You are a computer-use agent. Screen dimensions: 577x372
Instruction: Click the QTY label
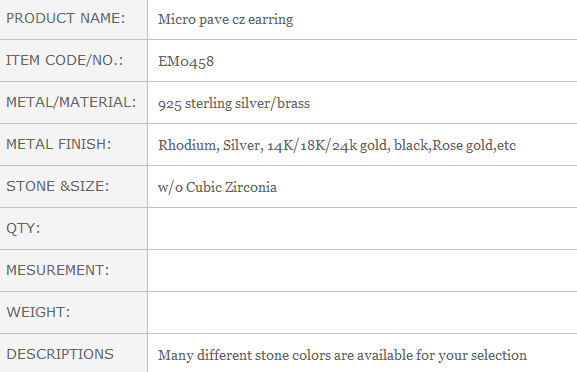click(x=23, y=228)
